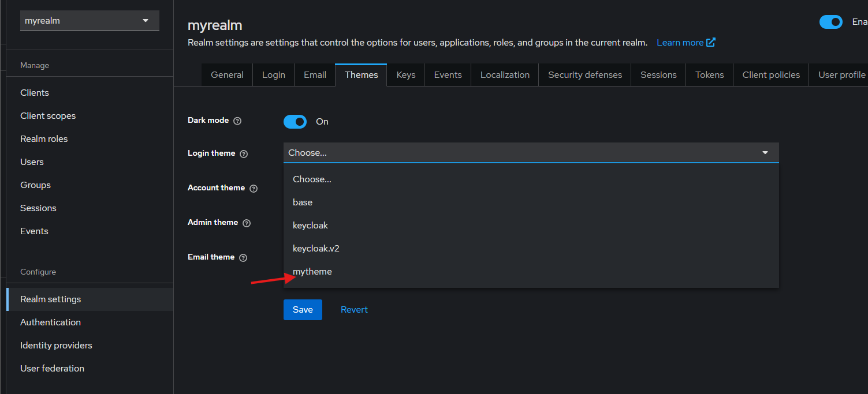868x394 pixels.
Task: Save the theme settings
Action: pos(303,310)
